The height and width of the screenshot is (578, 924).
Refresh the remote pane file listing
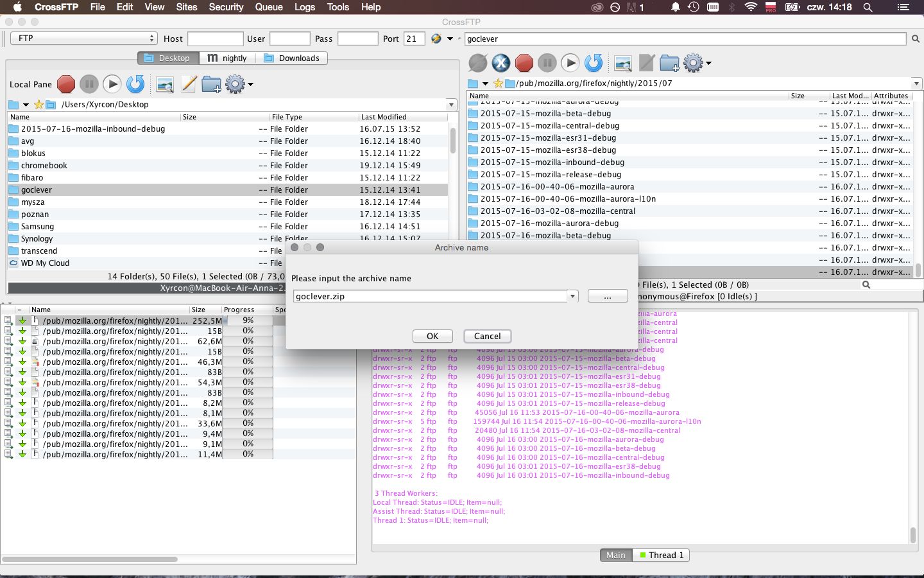pos(594,63)
